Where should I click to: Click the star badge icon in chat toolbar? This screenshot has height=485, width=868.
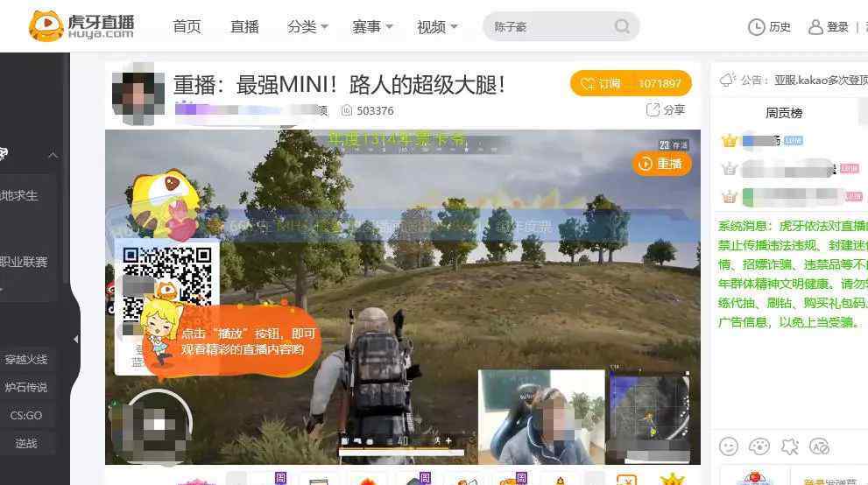pos(789,446)
